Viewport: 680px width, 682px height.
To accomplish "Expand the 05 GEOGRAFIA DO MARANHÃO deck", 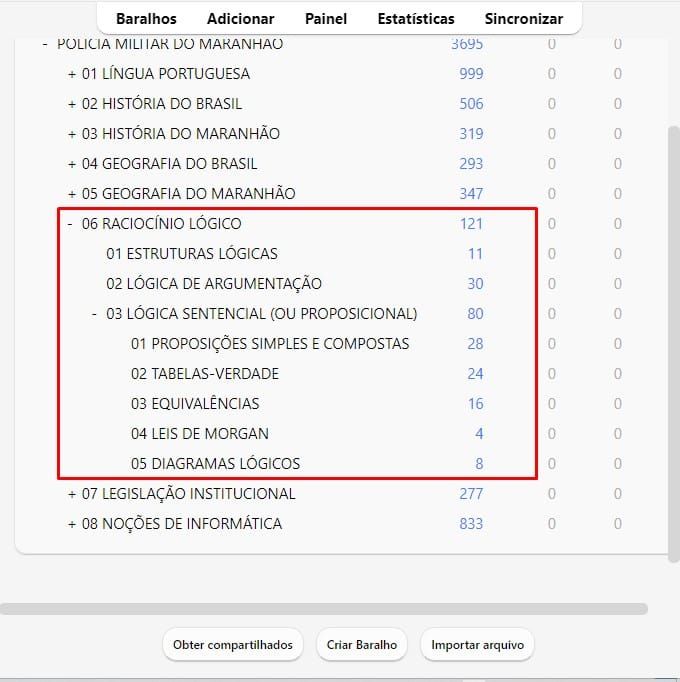I will (x=72, y=194).
